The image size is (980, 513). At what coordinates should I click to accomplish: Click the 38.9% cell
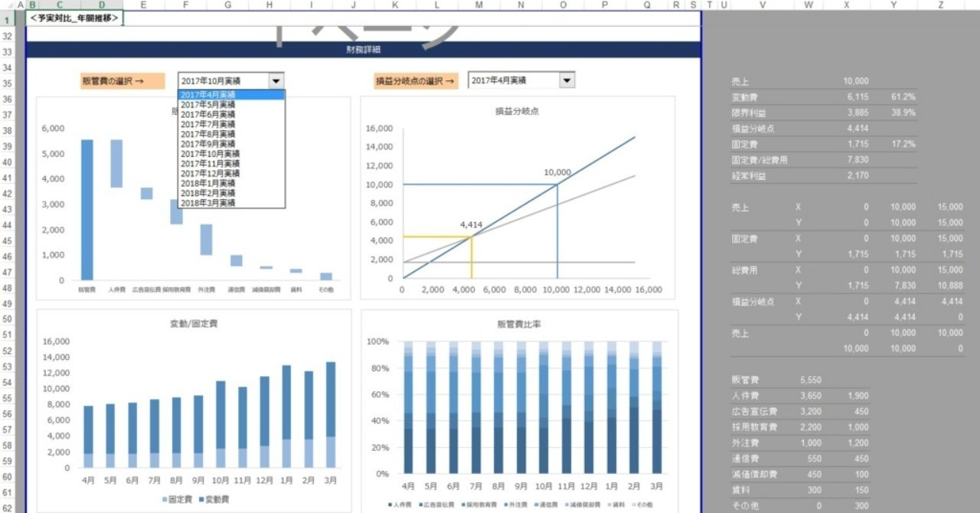click(x=903, y=113)
